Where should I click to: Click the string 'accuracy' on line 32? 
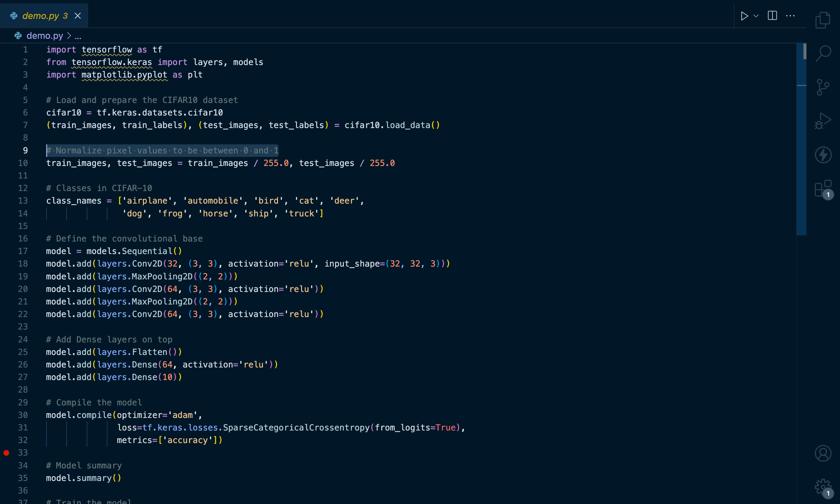coord(188,440)
